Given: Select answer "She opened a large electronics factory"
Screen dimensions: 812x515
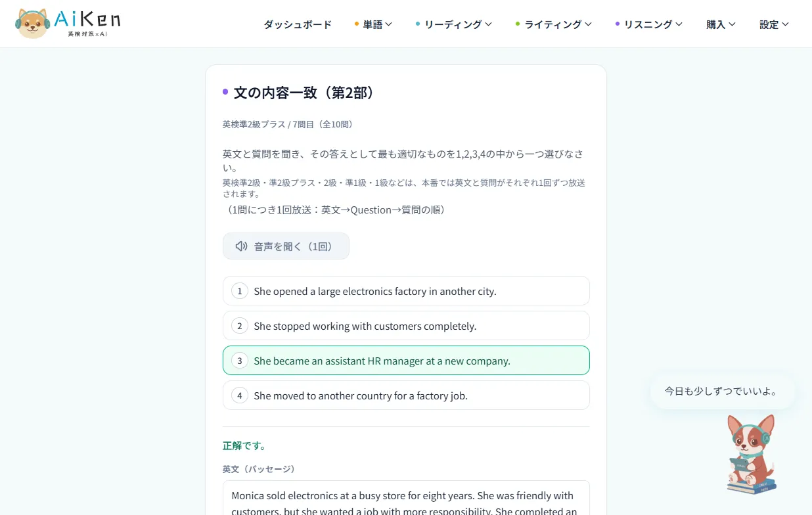Looking at the screenshot, I should point(406,291).
